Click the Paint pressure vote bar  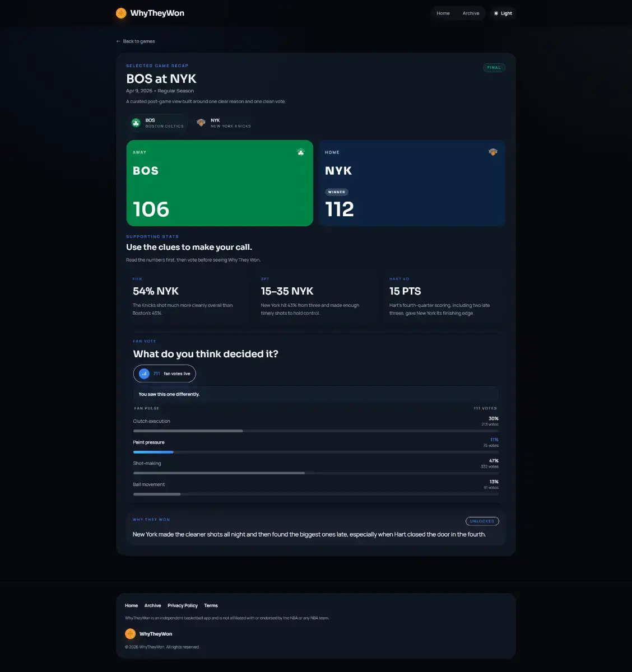[316, 452]
